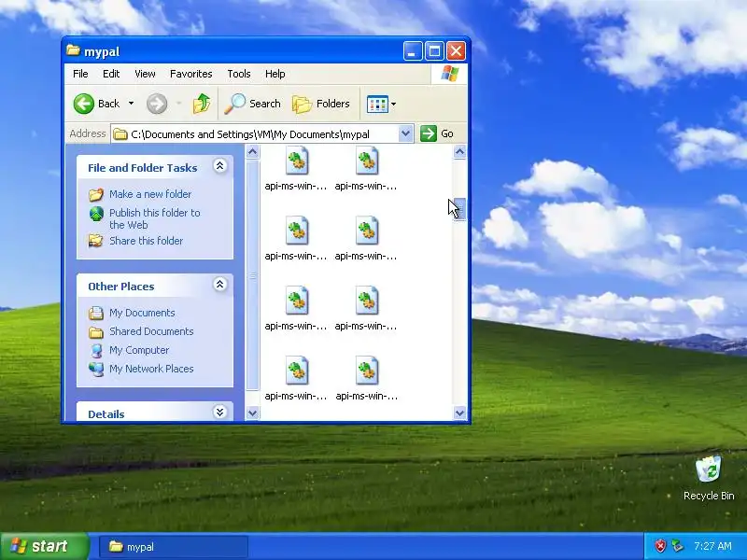The width and height of the screenshot is (747, 560).
Task: Maximize the mypal window
Action: [434, 51]
